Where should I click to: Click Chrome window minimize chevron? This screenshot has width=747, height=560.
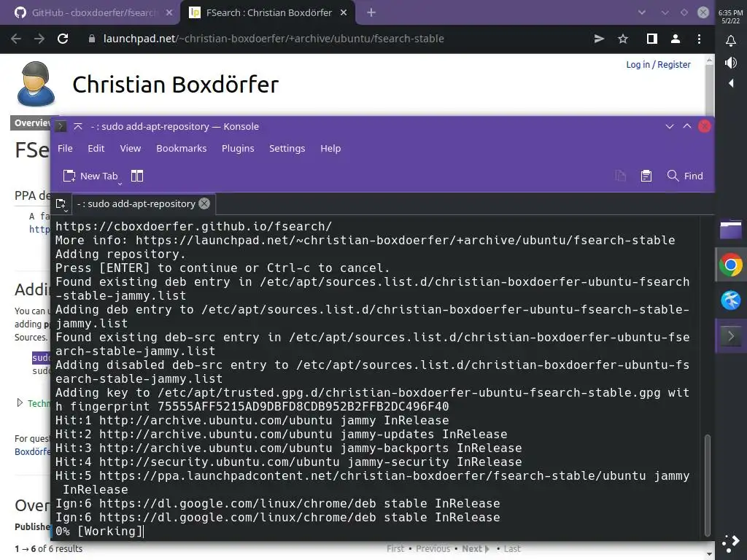[x=665, y=13]
